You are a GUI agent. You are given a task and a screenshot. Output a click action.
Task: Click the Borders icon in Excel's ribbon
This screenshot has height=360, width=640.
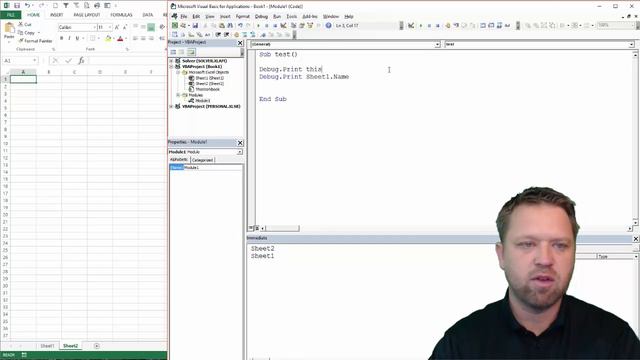tap(92, 38)
